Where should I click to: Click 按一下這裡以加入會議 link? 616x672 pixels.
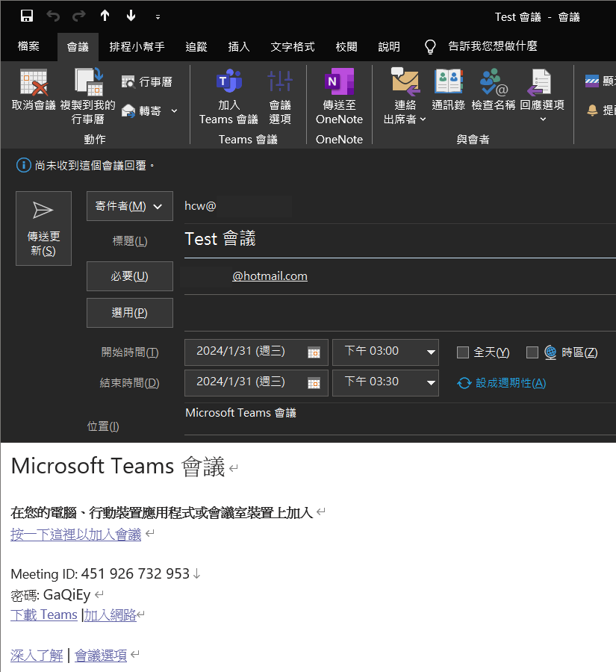76,535
